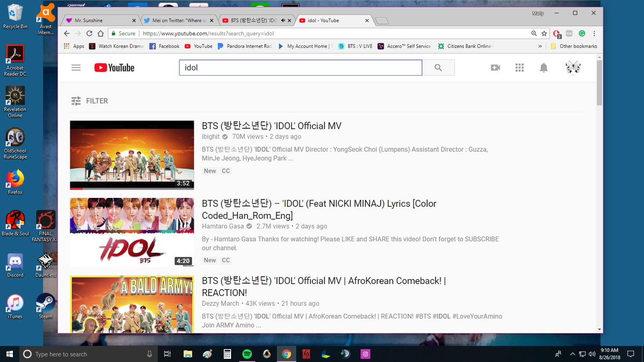Open the Facebook bookmark
This screenshot has width=644, height=362.
tap(164, 46)
